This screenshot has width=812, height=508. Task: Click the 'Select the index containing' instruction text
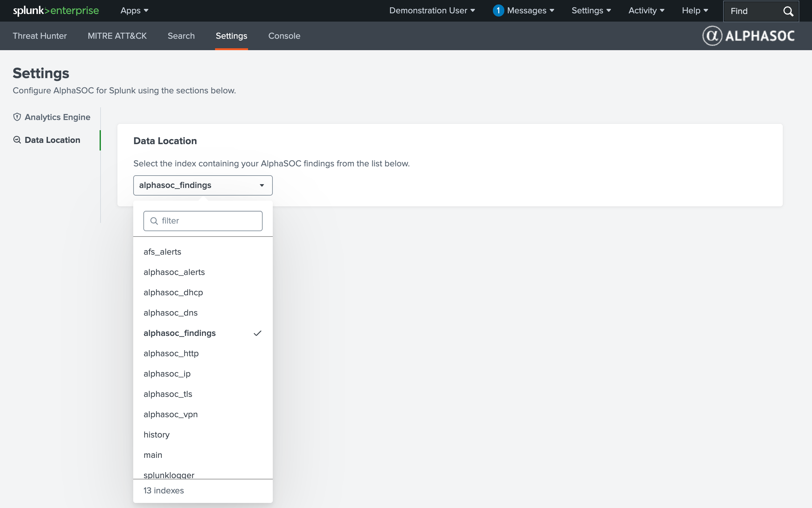[272, 164]
